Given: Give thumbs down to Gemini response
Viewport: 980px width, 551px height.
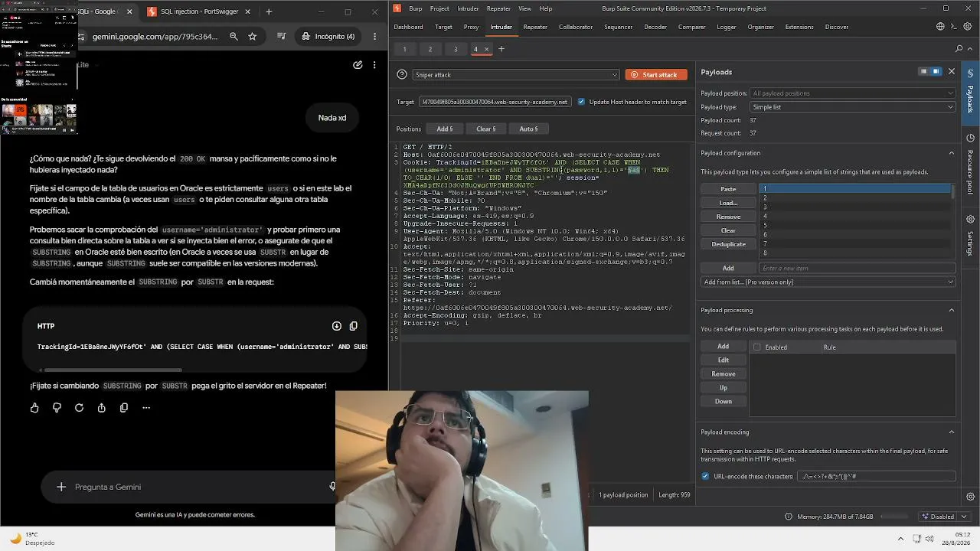Looking at the screenshot, I should [57, 408].
